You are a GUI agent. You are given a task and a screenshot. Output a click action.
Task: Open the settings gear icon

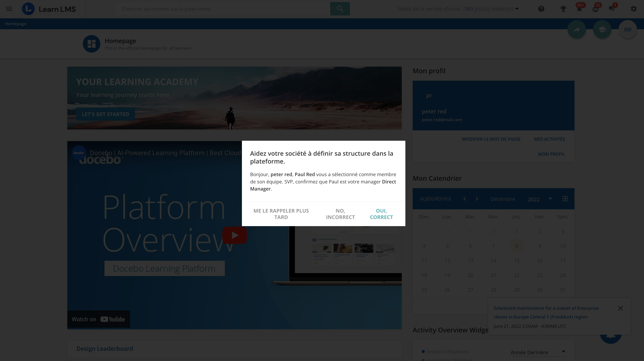coord(633,9)
